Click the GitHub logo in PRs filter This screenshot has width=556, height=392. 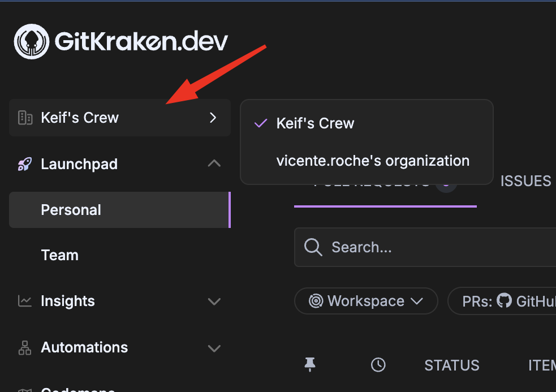[x=504, y=300]
